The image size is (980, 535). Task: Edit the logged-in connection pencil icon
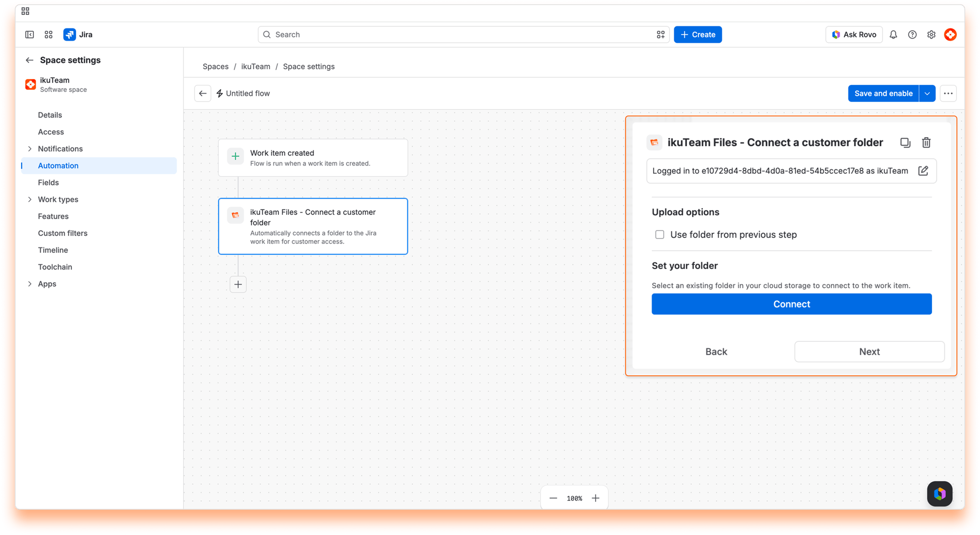point(923,171)
